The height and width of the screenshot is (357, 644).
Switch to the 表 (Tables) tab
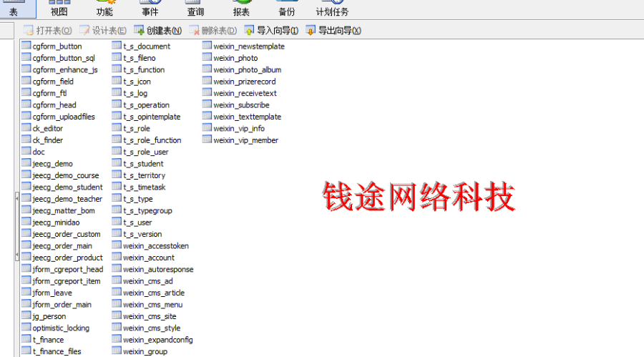pyautogui.click(x=18, y=9)
